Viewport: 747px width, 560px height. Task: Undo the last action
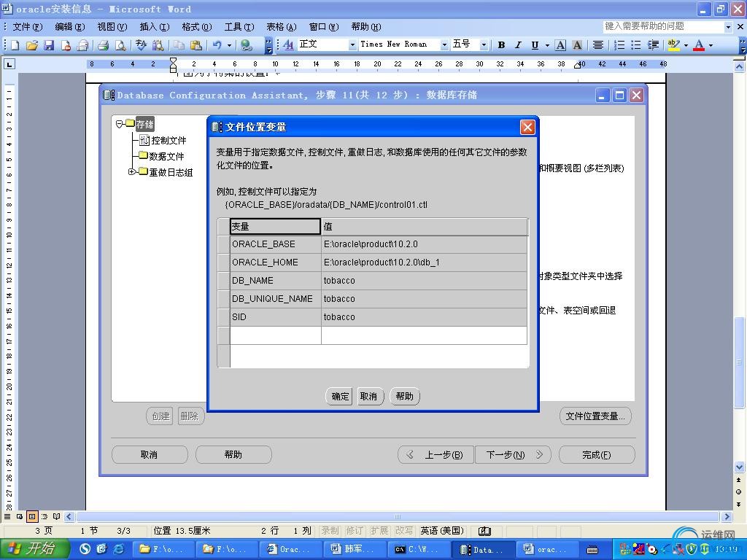pos(217,45)
